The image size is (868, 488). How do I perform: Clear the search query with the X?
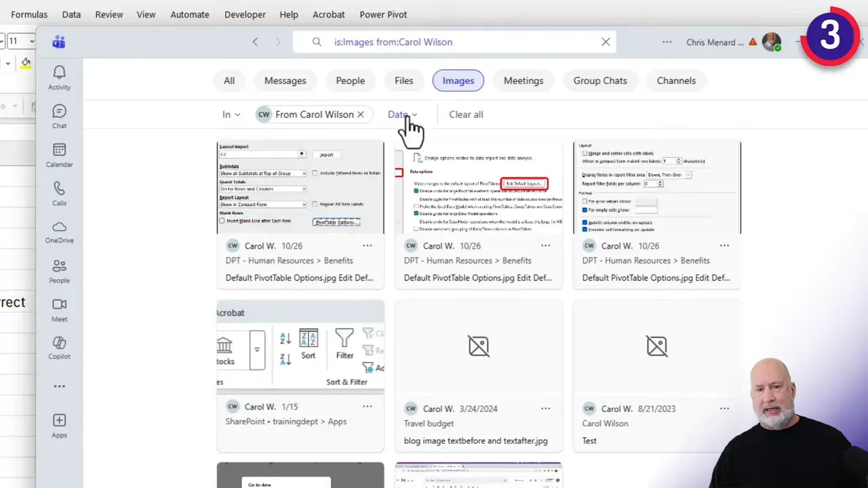(x=606, y=41)
